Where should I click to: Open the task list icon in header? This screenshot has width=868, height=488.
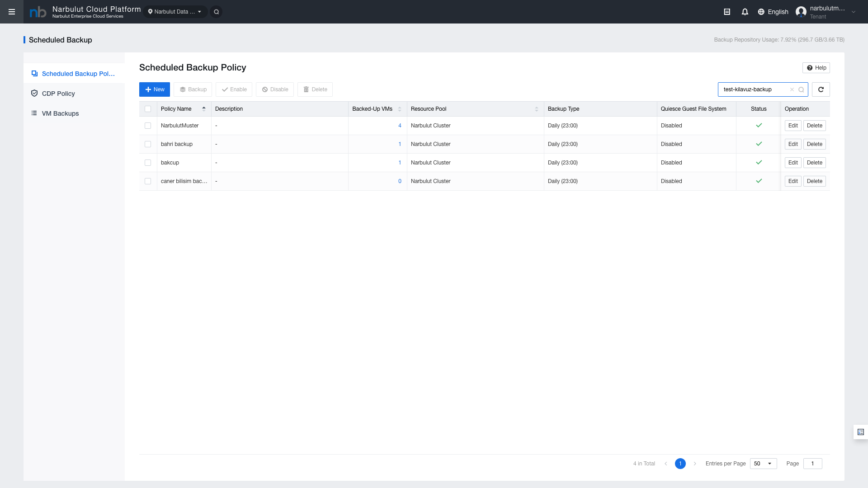pyautogui.click(x=727, y=12)
